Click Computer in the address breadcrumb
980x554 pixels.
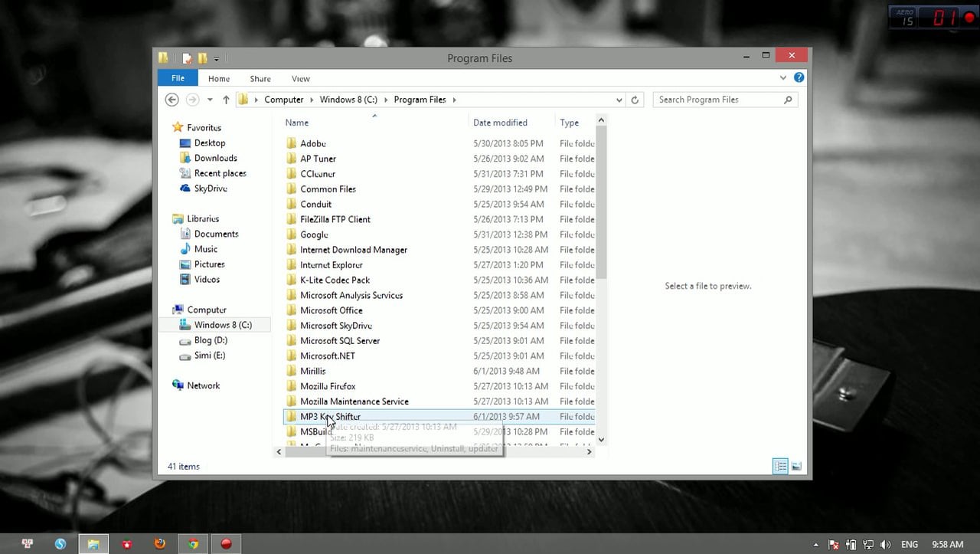[x=284, y=100]
